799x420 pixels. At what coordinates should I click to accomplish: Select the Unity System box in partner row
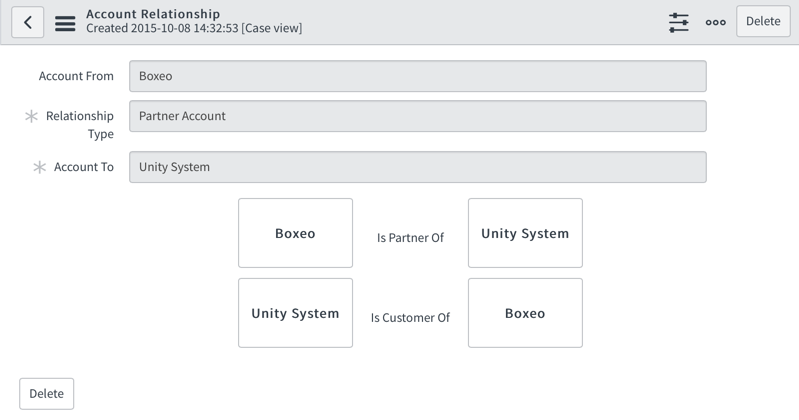(525, 233)
